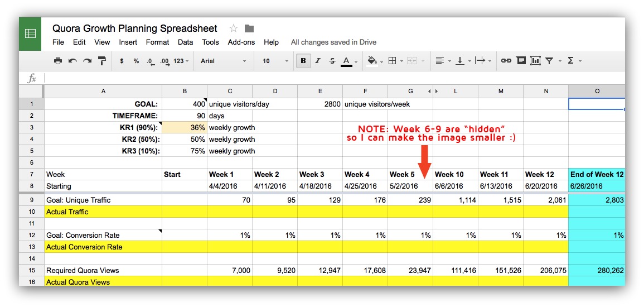The height and width of the screenshot is (307, 644).
Task: Select row 15 header
Action: click(x=31, y=270)
